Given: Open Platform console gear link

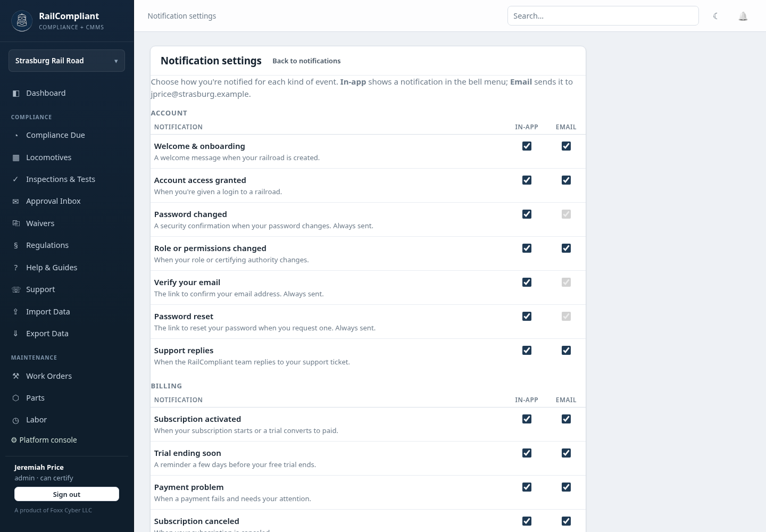Looking at the screenshot, I should coord(44,440).
